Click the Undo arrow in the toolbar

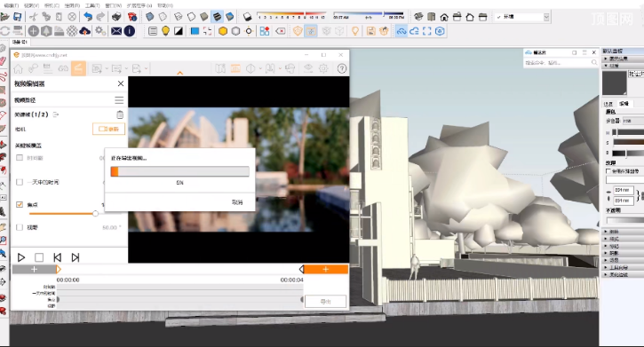tap(88, 16)
